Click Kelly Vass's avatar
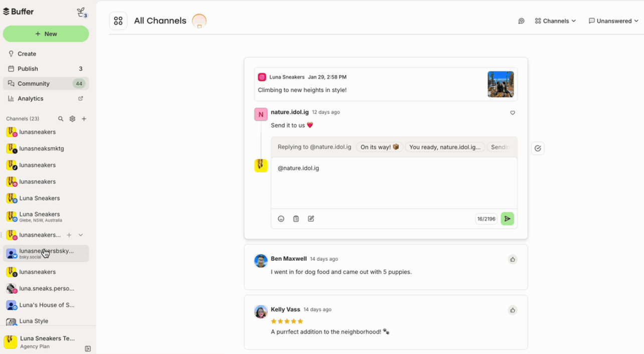 [261, 311]
